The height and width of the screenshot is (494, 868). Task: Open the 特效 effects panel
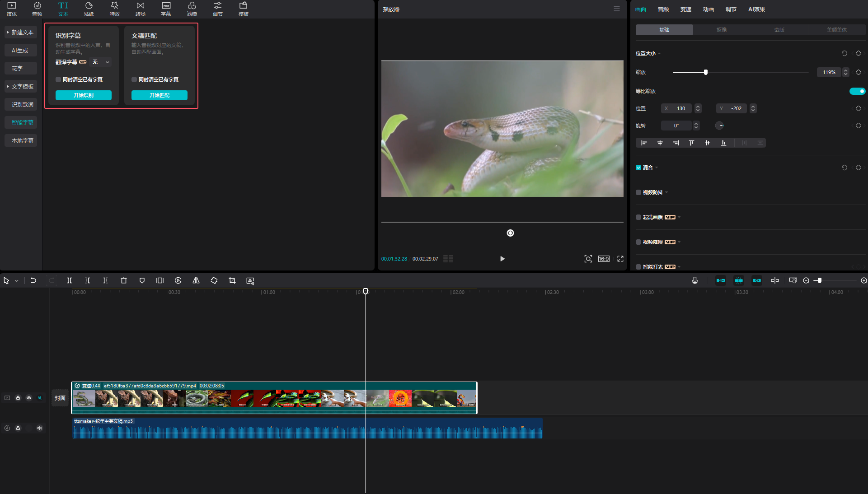pyautogui.click(x=115, y=9)
